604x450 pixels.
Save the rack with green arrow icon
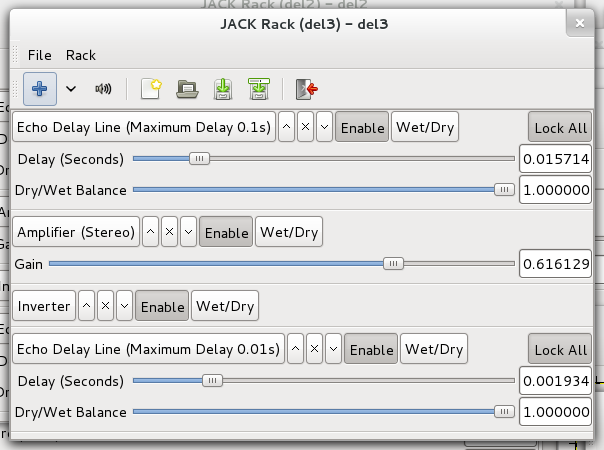coord(223,89)
